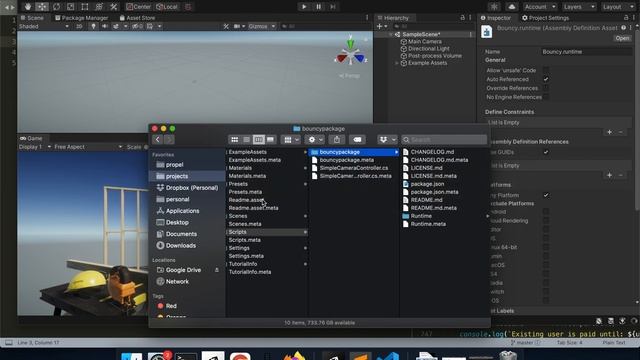Viewport: 640px width, 360px height.
Task: Click the Step frame button
Action: tap(333, 7)
